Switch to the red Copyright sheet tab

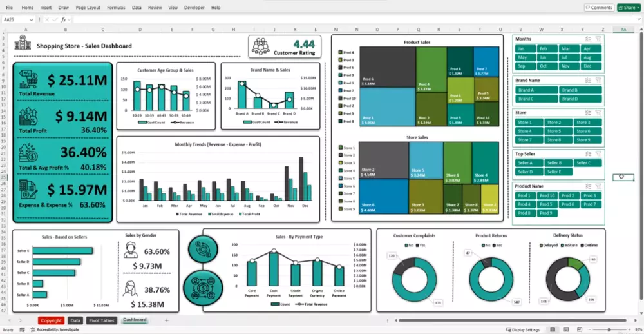pyautogui.click(x=52, y=320)
